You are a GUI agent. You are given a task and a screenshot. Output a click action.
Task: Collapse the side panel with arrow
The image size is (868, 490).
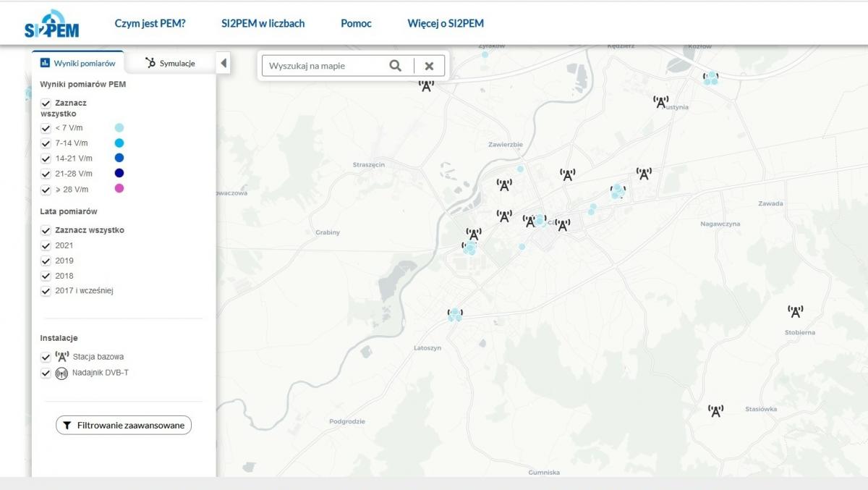click(x=224, y=63)
